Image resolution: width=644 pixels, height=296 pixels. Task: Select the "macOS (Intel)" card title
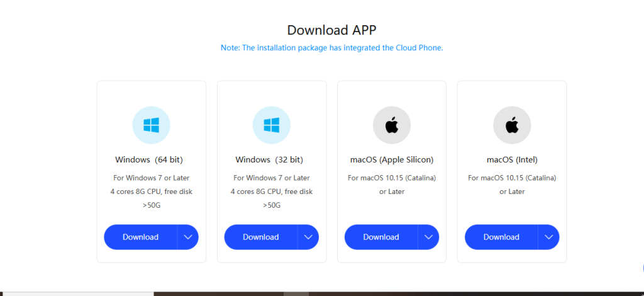(512, 159)
